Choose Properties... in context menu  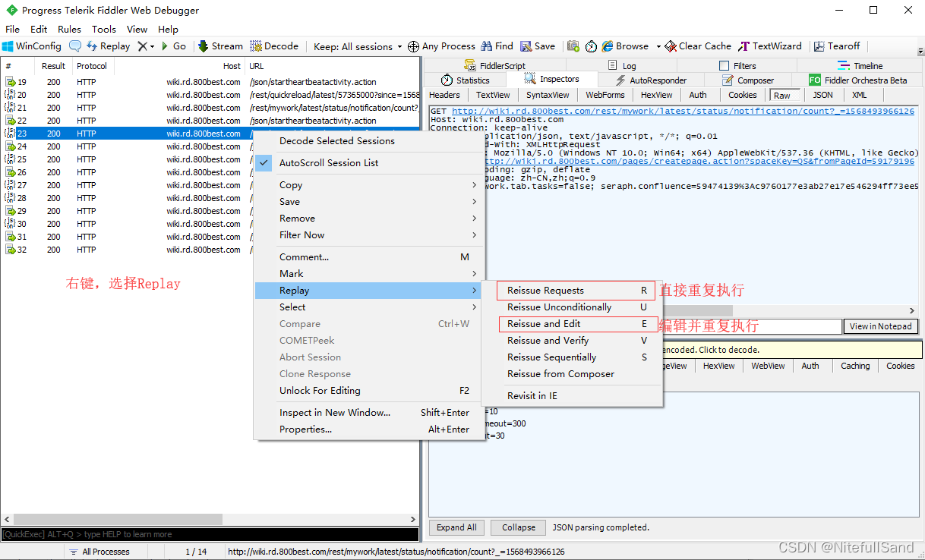[368, 429]
